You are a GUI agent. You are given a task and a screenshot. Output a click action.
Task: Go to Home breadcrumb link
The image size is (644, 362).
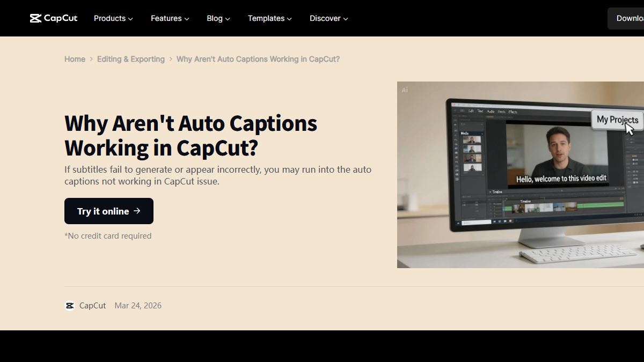tap(75, 59)
